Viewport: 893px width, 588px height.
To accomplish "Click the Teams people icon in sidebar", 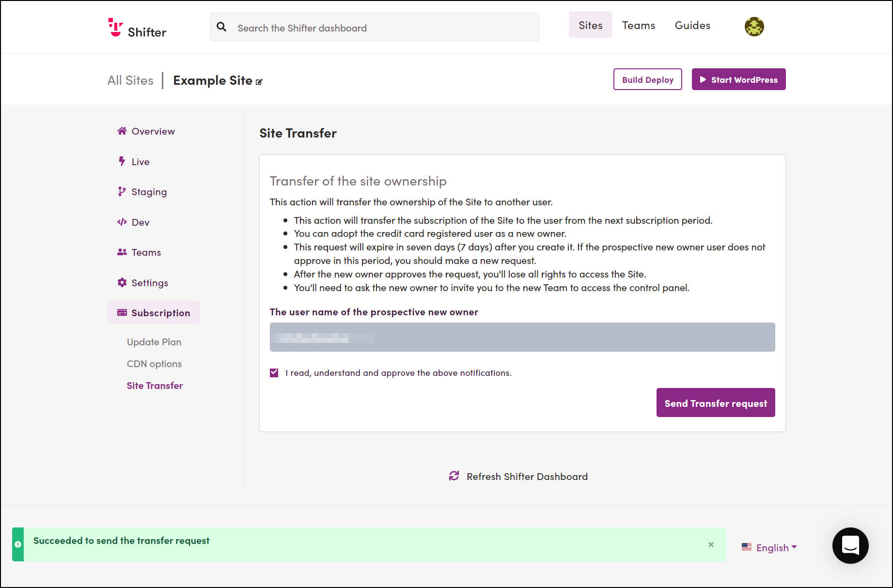I will [x=122, y=252].
